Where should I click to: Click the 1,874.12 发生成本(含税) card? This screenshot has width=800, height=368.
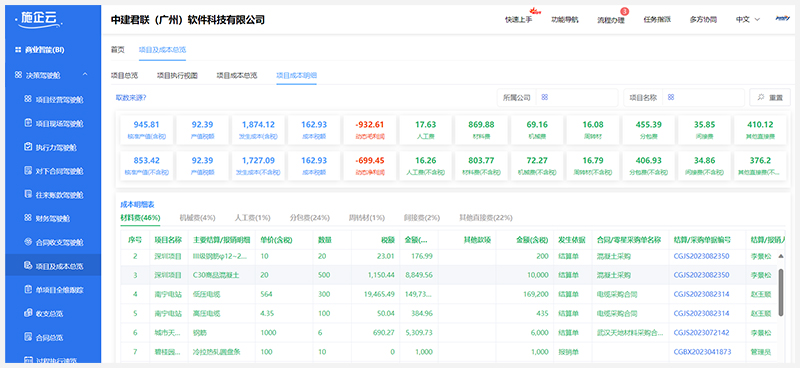pos(258,130)
